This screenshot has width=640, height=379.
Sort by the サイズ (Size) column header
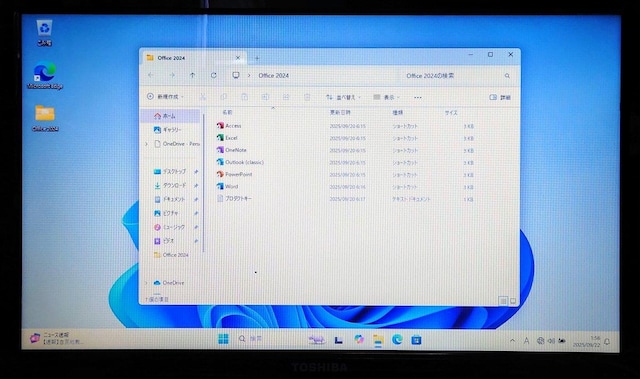click(x=451, y=113)
